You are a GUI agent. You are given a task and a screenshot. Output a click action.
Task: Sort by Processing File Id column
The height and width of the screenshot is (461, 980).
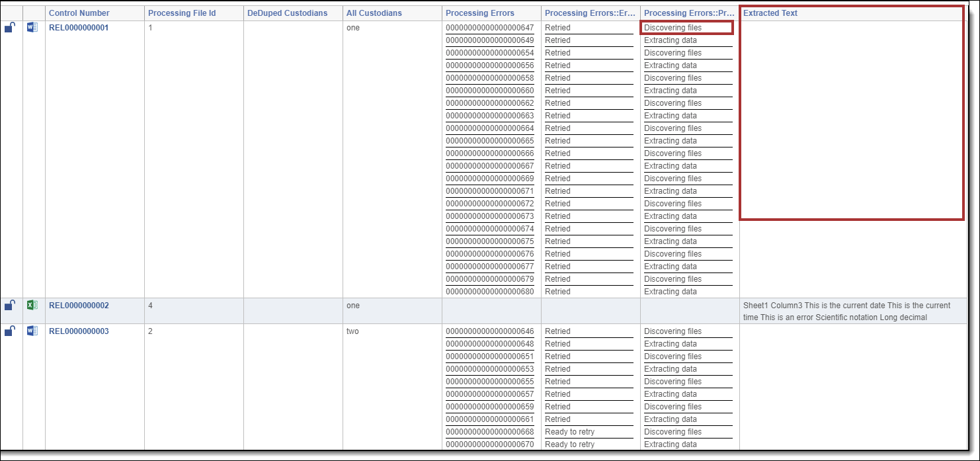tap(182, 13)
